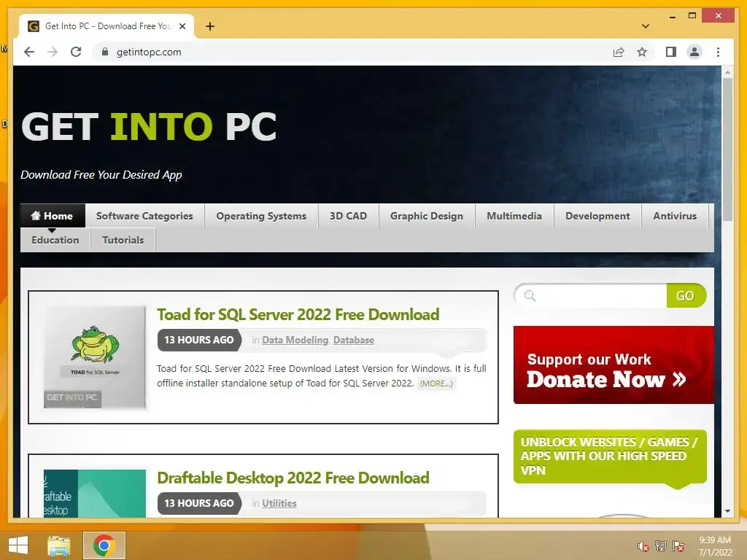View site info via the padlock icon
The height and width of the screenshot is (560, 747).
tap(105, 52)
